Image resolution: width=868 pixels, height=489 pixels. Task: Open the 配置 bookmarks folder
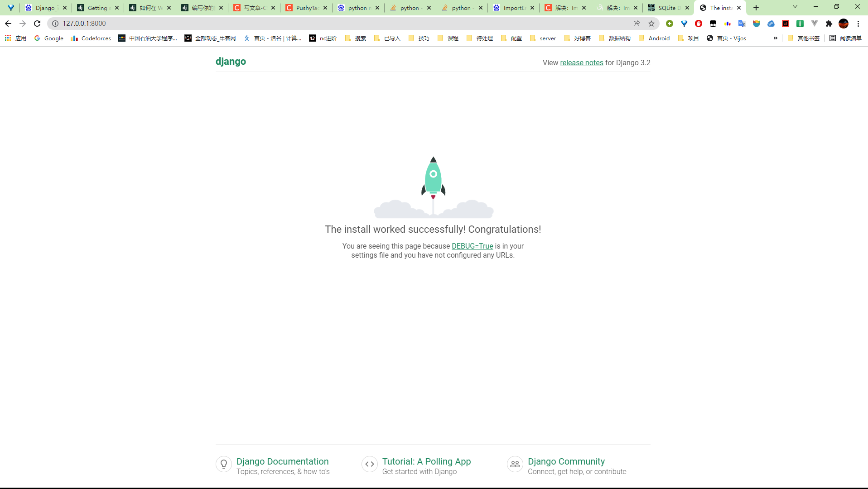point(511,38)
